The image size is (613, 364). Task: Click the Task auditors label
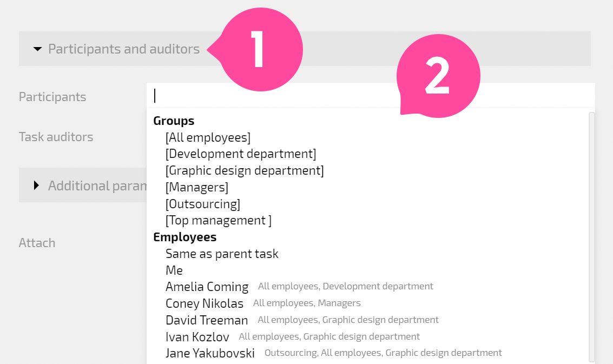coord(56,137)
